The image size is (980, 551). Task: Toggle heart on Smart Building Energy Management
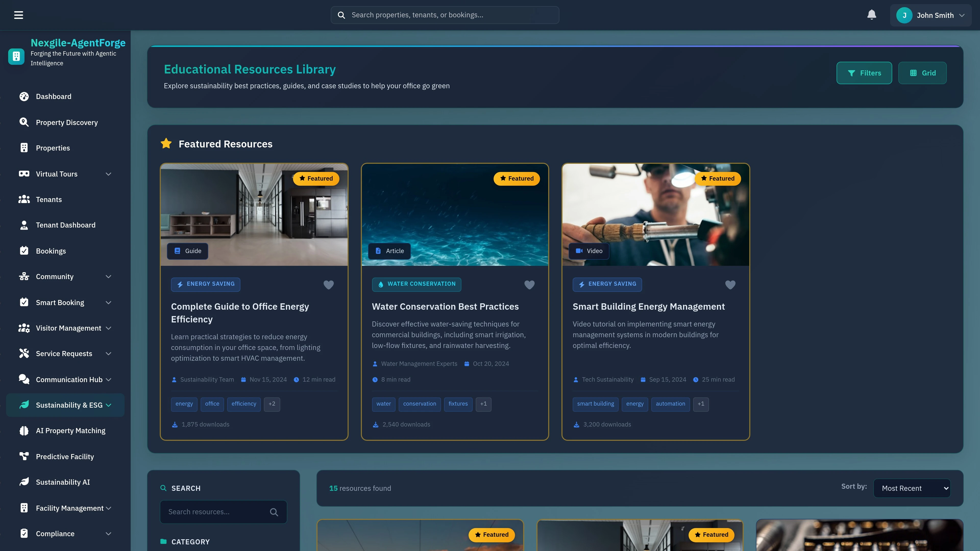click(x=730, y=284)
